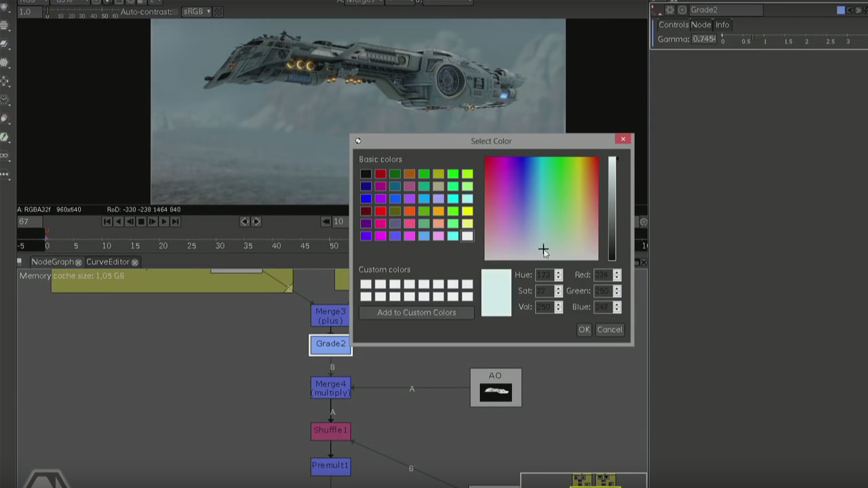Jump to last frame in timeline

pos(175,222)
